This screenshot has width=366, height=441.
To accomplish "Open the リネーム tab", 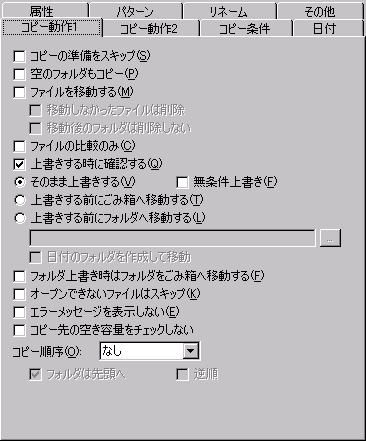I will click(229, 10).
